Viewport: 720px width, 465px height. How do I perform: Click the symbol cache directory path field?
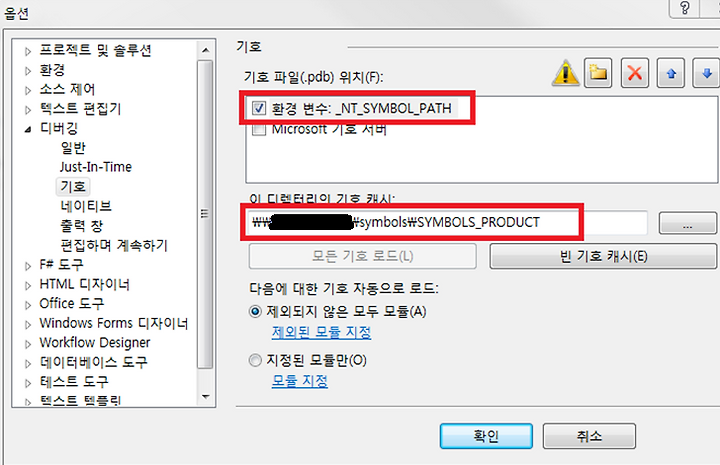click(446, 223)
